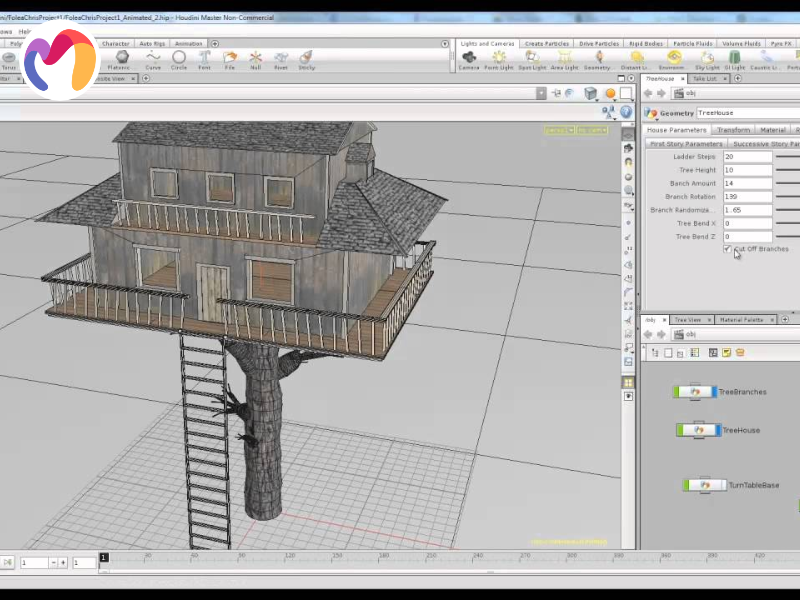800x600 pixels.
Task: Switch to the Transform parameters tab
Action: (x=733, y=130)
